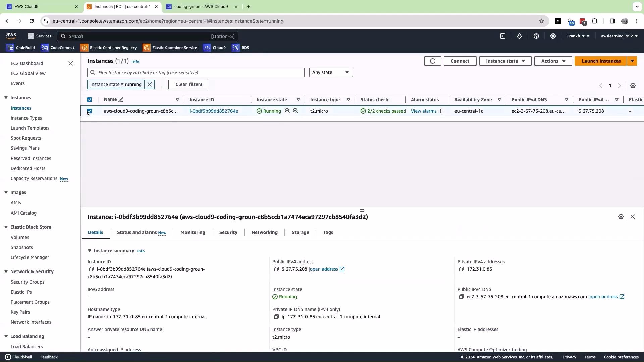Screen dimensions: 644x362
Task: Switch to the Networking tab
Action: [265, 232]
